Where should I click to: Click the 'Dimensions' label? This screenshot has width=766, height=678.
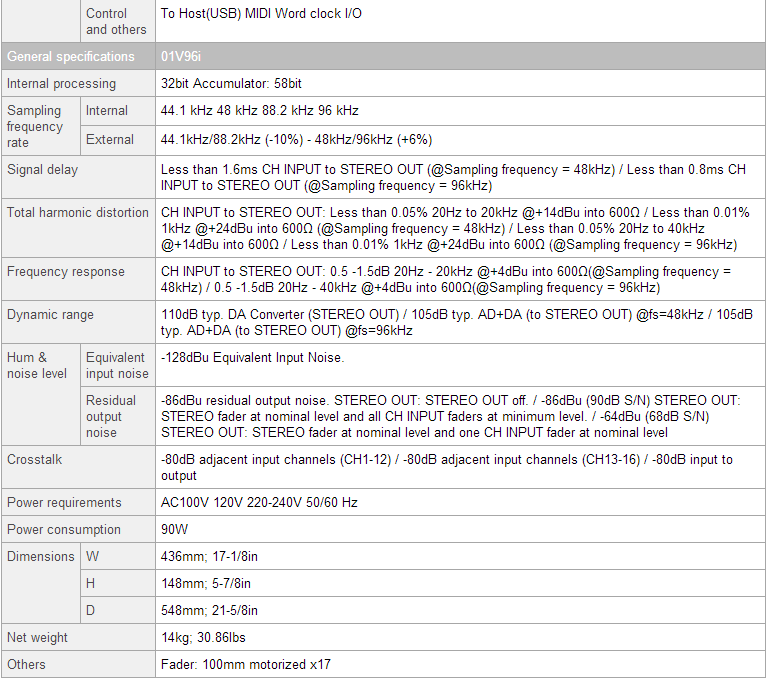(x=41, y=556)
